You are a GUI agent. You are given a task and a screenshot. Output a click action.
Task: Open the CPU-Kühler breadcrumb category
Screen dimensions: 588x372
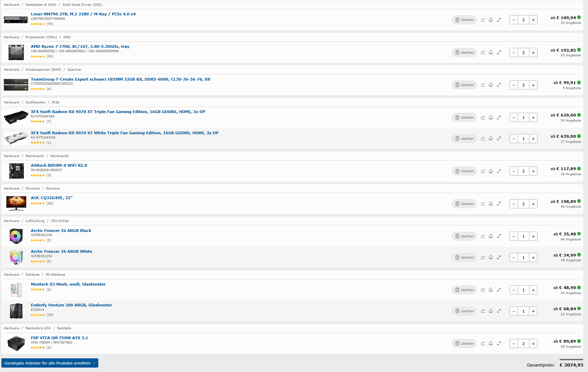pos(60,221)
